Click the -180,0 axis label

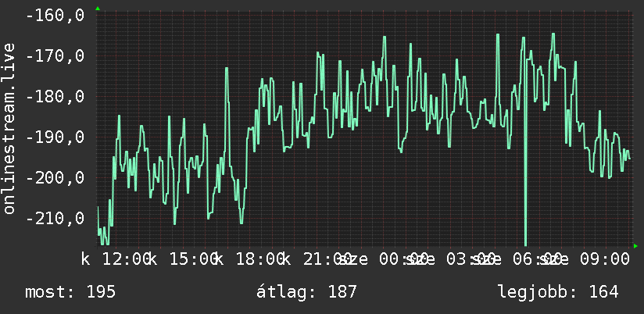tap(55, 96)
